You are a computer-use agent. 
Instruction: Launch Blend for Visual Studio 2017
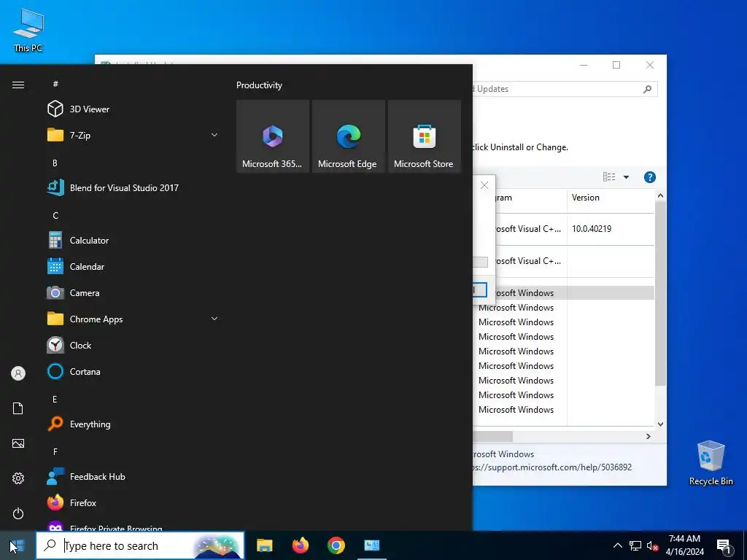[x=133, y=187]
